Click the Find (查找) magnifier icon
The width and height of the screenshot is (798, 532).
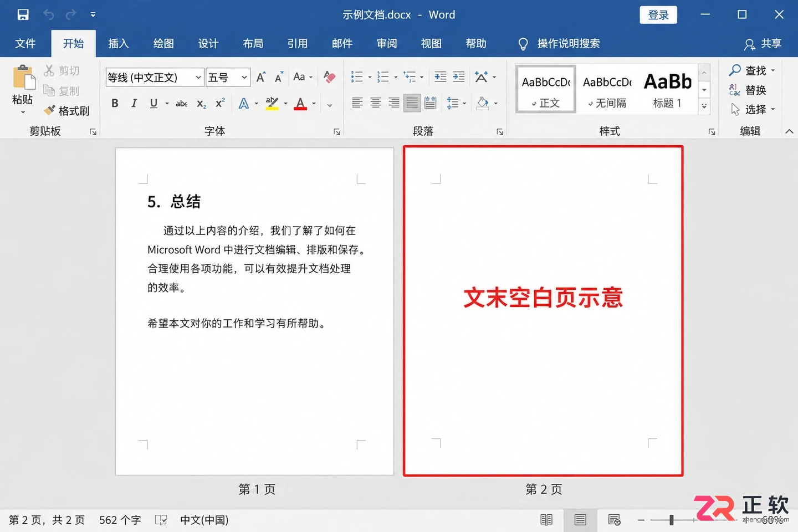click(x=735, y=70)
